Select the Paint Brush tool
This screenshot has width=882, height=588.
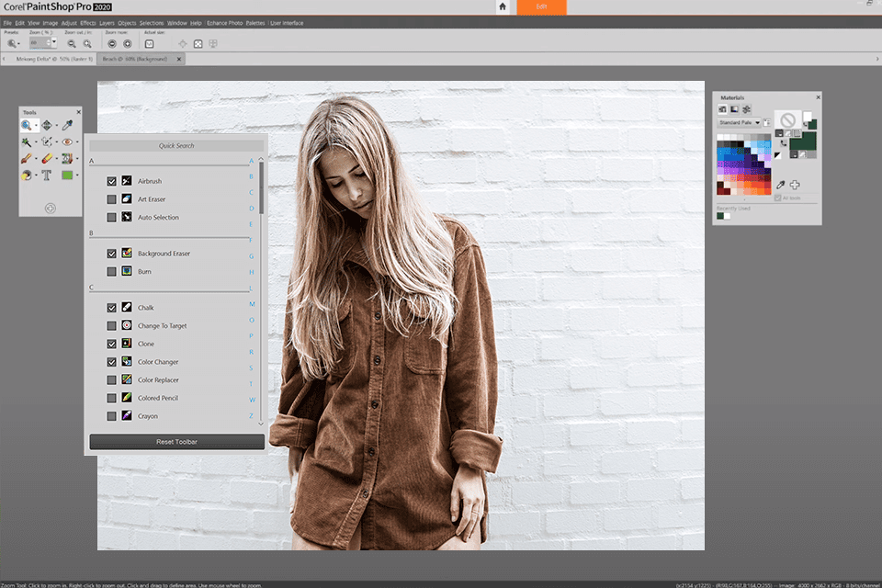click(x=26, y=159)
